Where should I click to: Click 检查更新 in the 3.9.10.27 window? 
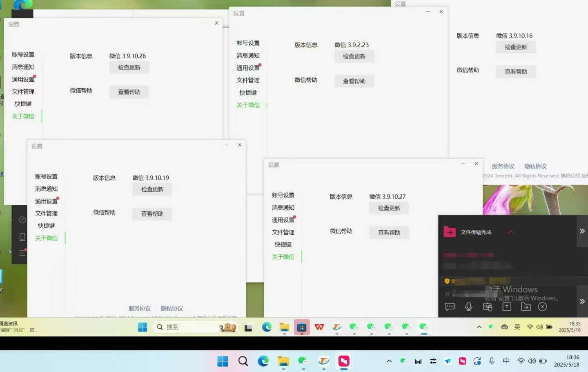coord(389,208)
